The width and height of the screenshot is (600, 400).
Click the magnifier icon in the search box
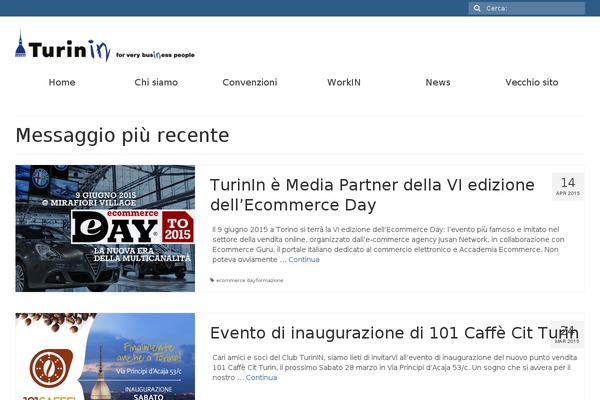(x=477, y=8)
